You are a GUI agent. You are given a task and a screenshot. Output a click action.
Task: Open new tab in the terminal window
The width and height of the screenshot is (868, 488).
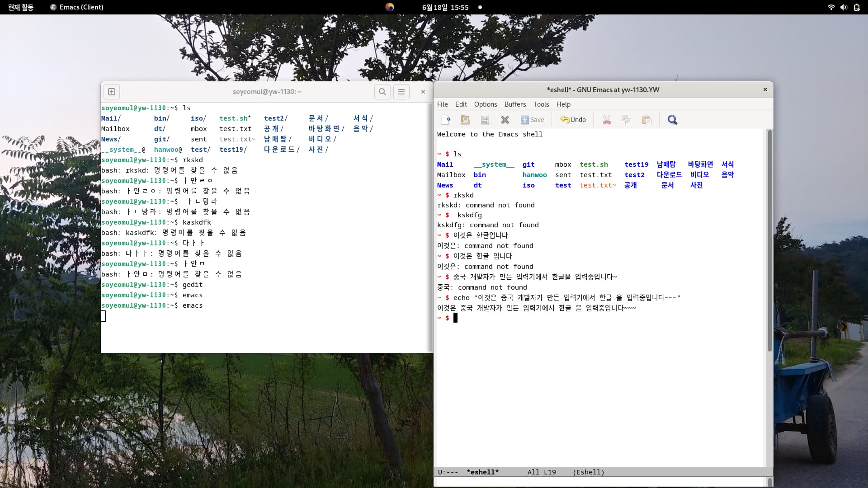pos(112,92)
